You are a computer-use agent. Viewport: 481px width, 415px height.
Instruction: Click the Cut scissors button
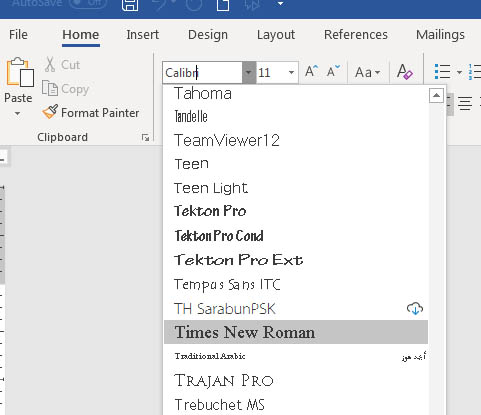pyautogui.click(x=62, y=64)
